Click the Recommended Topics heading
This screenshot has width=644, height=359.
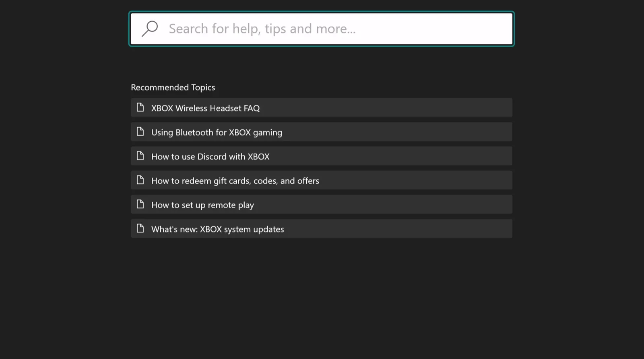[173, 87]
